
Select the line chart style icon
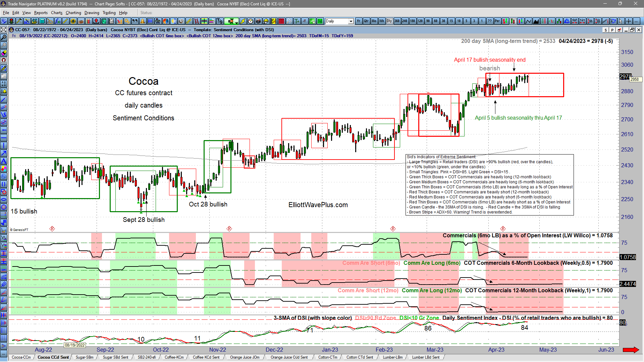(x=528, y=21)
